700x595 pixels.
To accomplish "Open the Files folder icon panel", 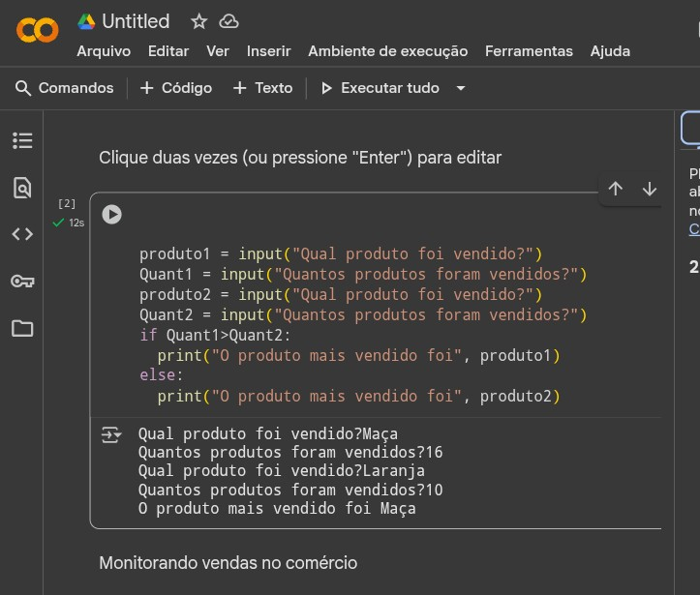I will click(x=22, y=328).
